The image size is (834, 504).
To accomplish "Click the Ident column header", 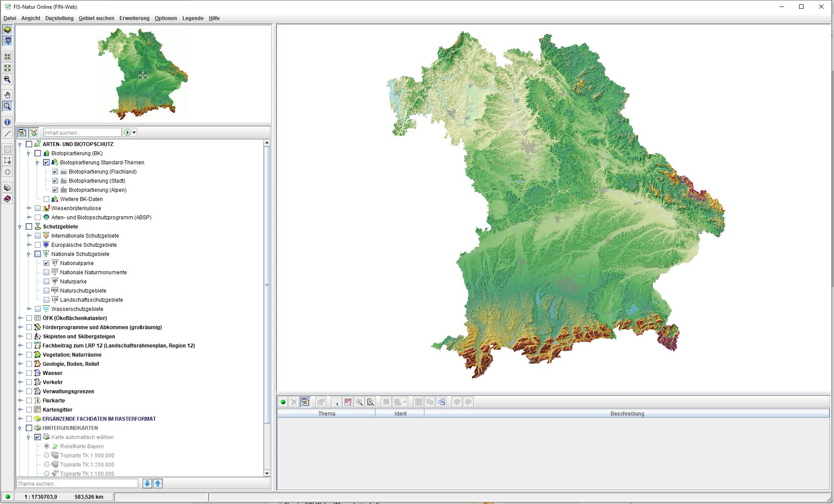I will [x=400, y=414].
